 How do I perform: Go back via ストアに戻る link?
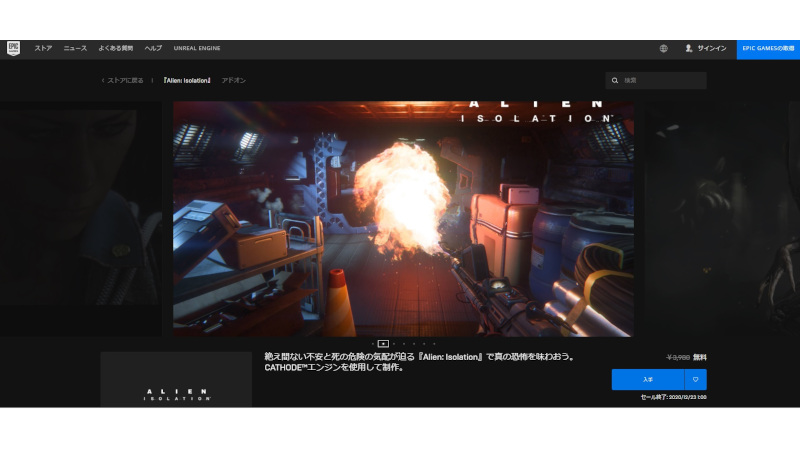pos(125,81)
